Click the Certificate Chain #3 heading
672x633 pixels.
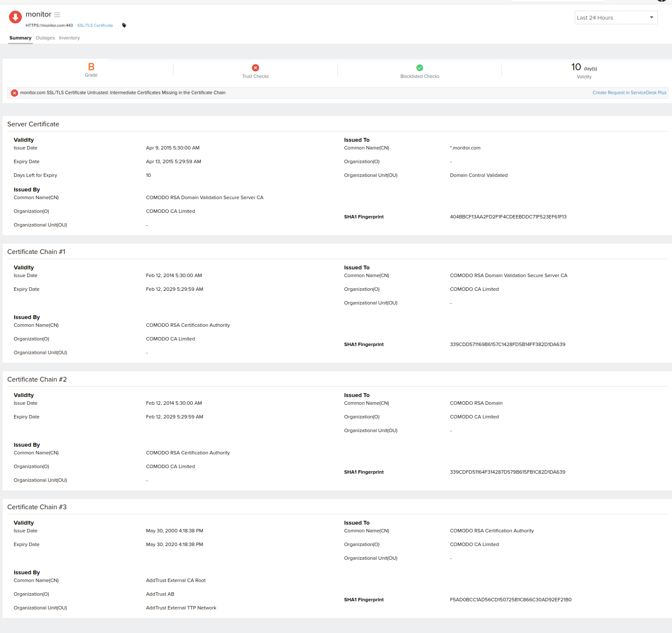click(37, 507)
